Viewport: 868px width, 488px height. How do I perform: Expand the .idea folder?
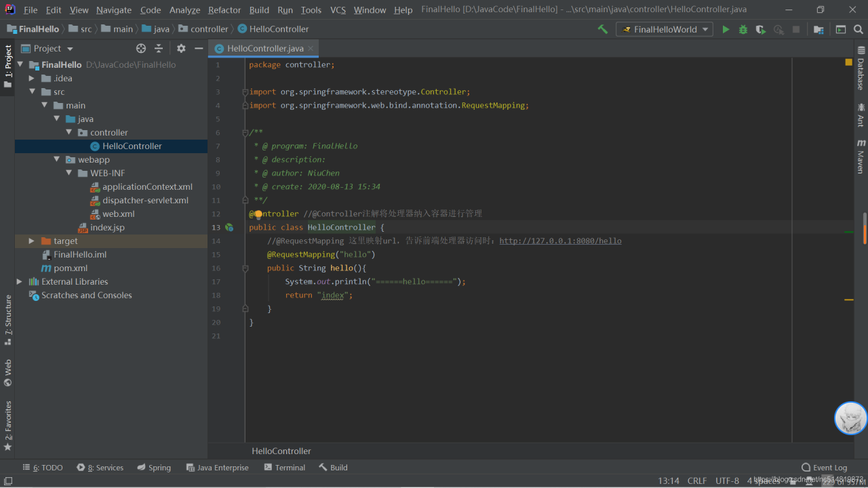(31, 78)
